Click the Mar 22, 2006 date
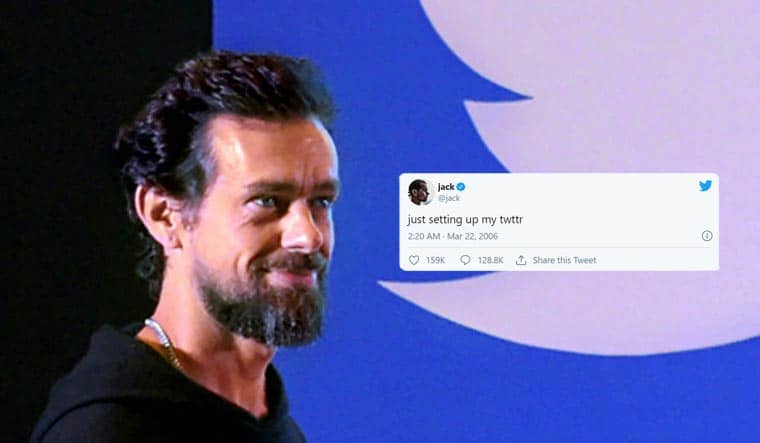The image size is (760, 443). click(473, 237)
